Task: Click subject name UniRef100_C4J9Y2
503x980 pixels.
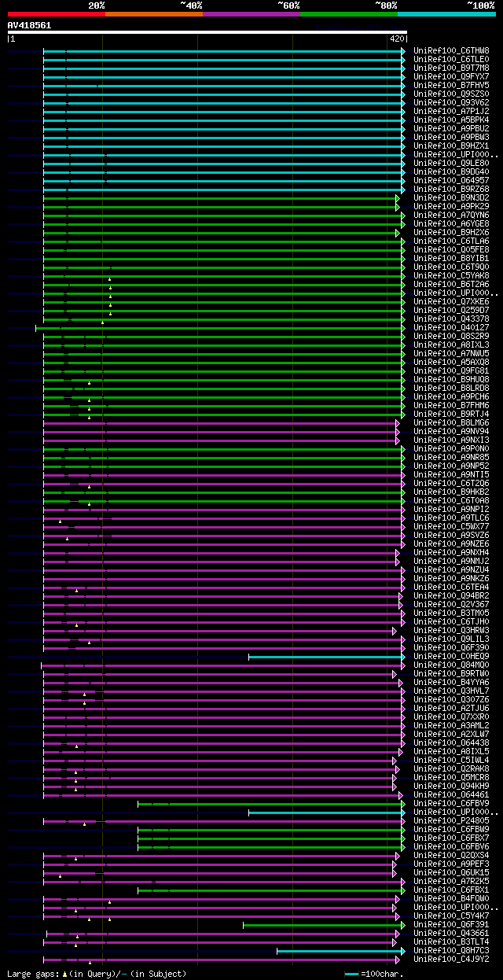Action: coord(451,960)
